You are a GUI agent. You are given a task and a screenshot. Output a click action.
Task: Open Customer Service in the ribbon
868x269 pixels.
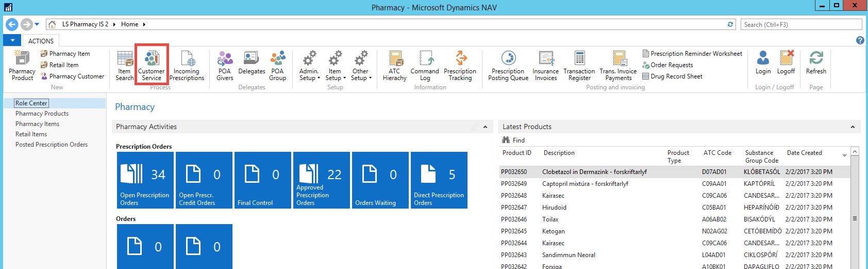(152, 66)
